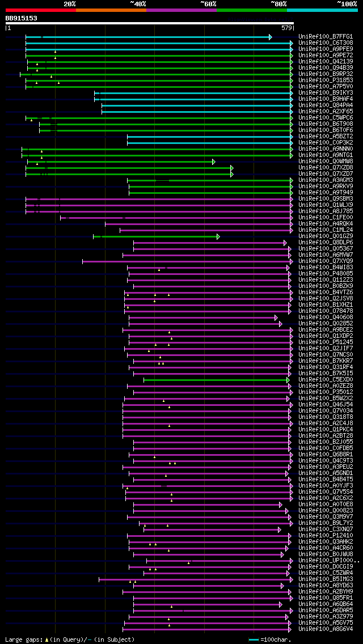Select hit label UniRef100_B9HAF4
The height and width of the screenshot is (644, 363).
coord(326,99)
